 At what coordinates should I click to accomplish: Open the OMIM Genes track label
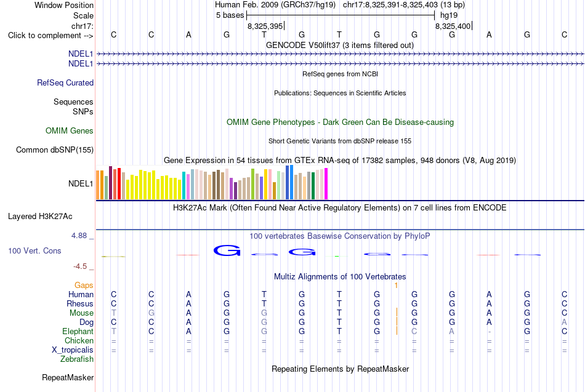click(70, 131)
